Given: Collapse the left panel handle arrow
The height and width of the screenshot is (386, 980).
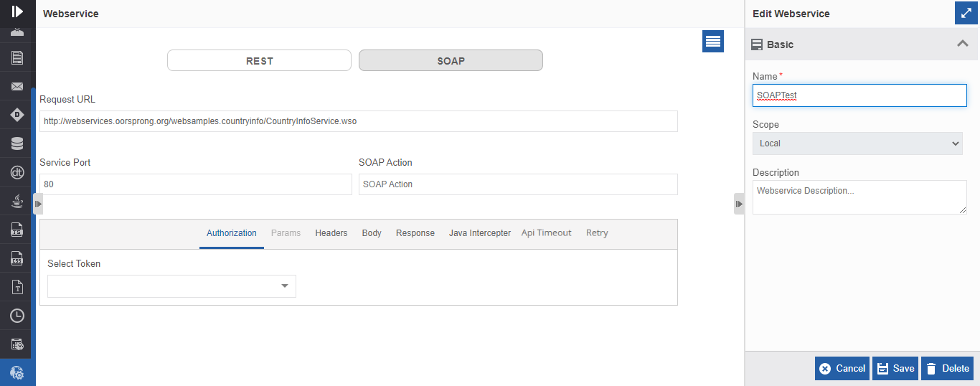Looking at the screenshot, I should click(38, 204).
